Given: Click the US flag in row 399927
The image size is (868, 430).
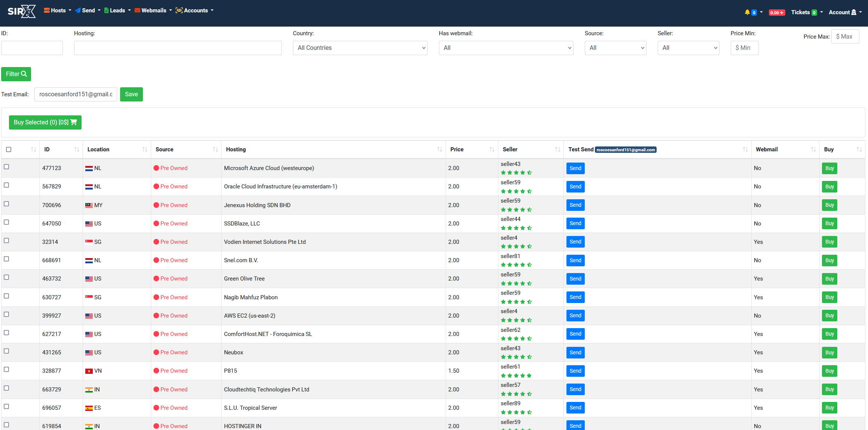Looking at the screenshot, I should point(89,316).
